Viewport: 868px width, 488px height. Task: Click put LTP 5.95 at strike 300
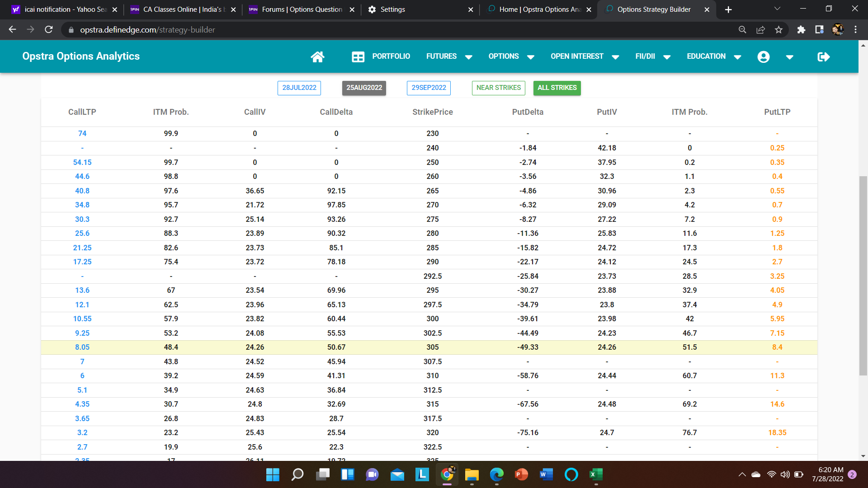(777, 319)
